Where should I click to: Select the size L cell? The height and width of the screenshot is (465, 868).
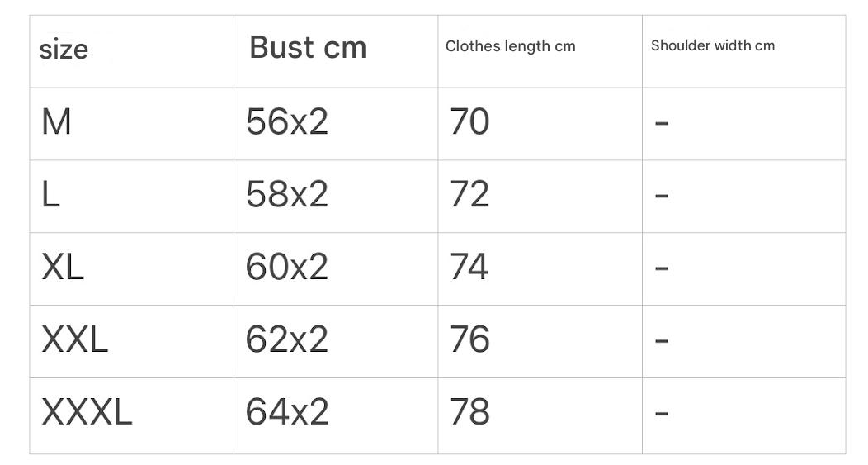[51, 195]
